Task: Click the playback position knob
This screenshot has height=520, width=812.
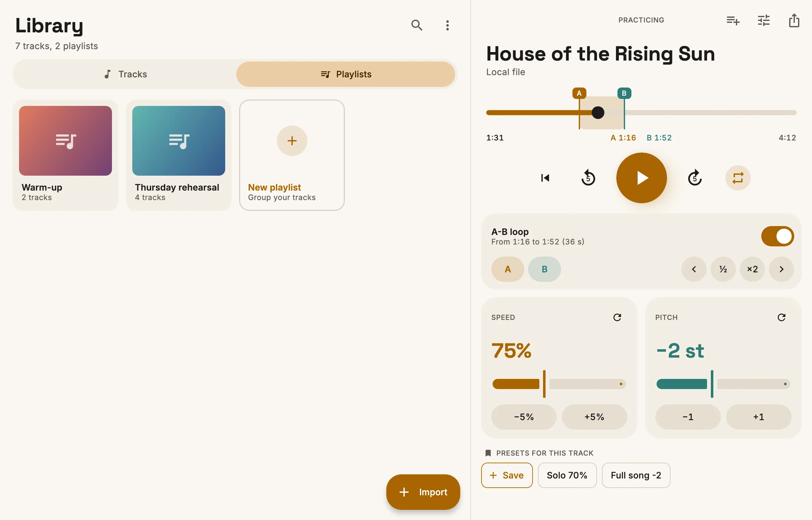Action: coord(598,113)
